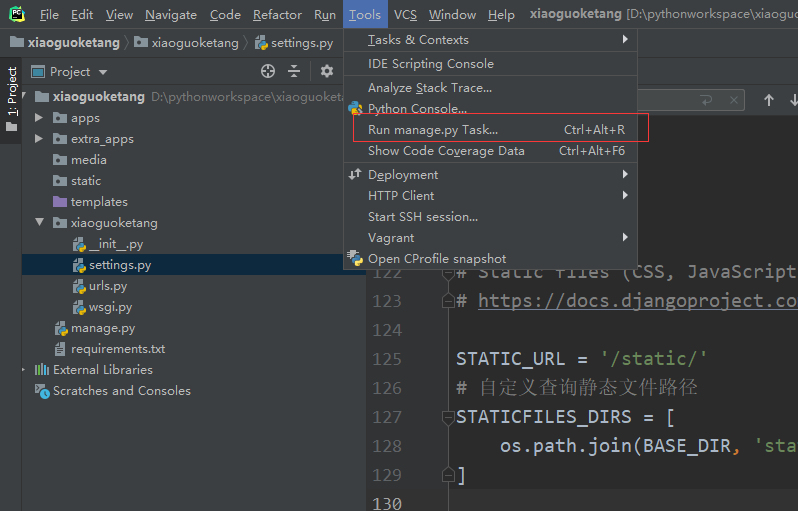Expand the External Libraries node arrow
Image resolution: width=798 pixels, height=511 pixels.
(23, 370)
